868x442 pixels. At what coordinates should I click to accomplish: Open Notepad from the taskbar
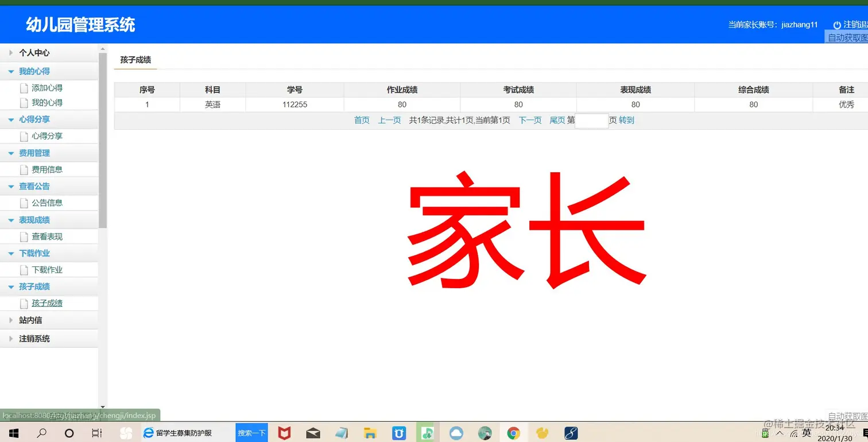[342, 432]
